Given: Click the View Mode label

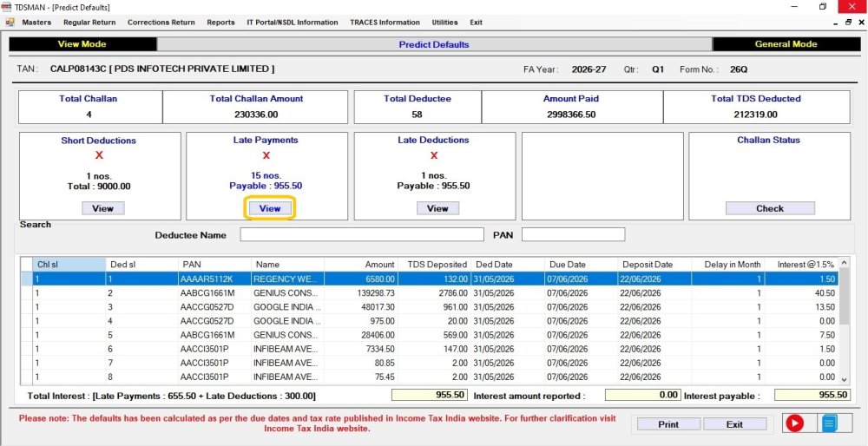Looking at the screenshot, I should (x=82, y=44).
